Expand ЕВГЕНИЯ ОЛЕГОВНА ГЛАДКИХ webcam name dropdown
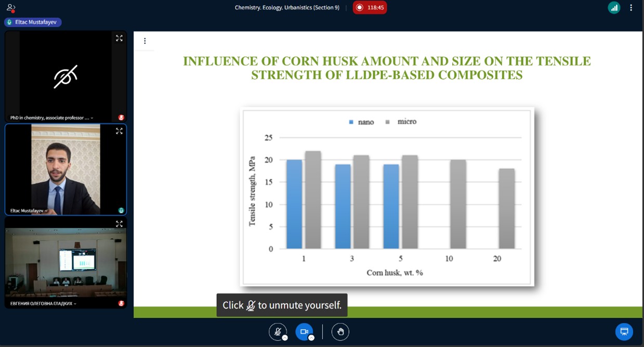Screen dimensions: 644x347 pyautogui.click(x=75, y=303)
